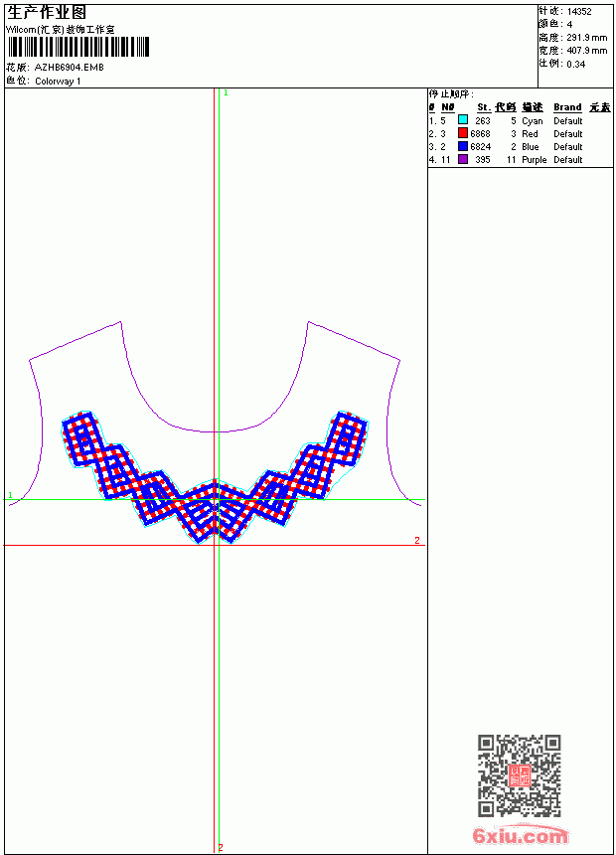Click the AZHB6904.EMB file name

(70, 68)
